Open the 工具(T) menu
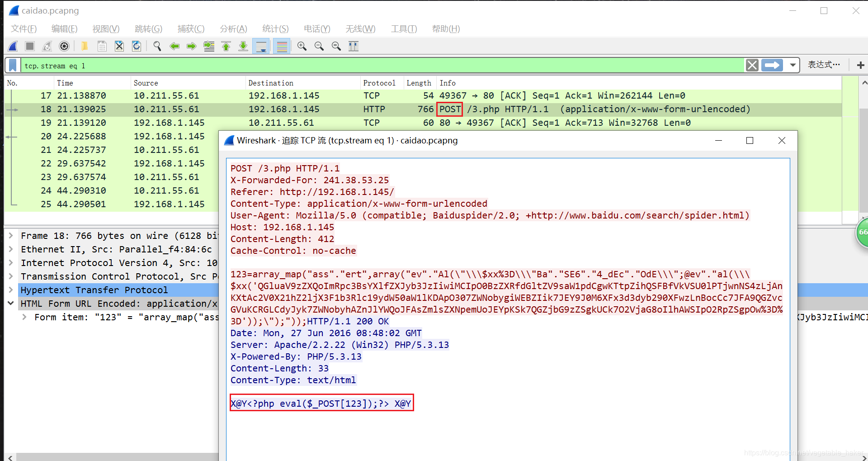Image resolution: width=868 pixels, height=461 pixels. (x=404, y=29)
